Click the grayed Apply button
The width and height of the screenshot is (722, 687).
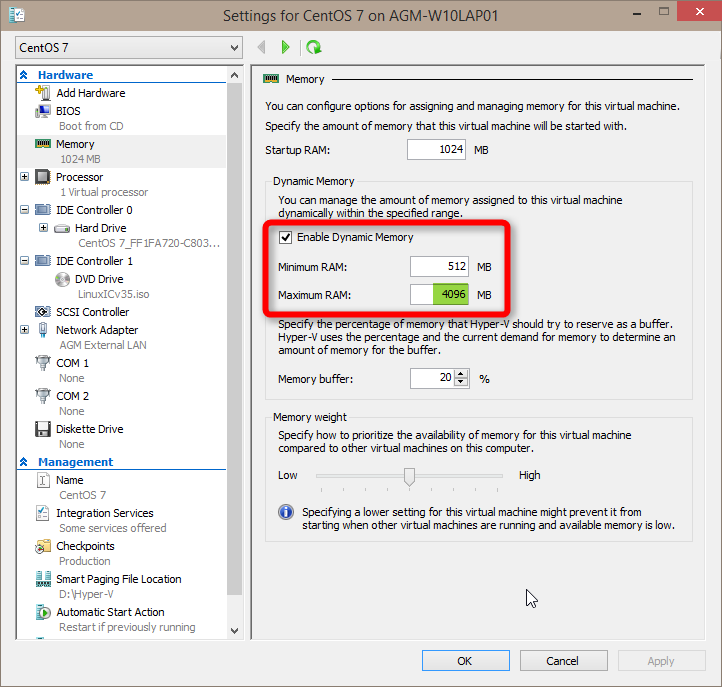coord(661,661)
